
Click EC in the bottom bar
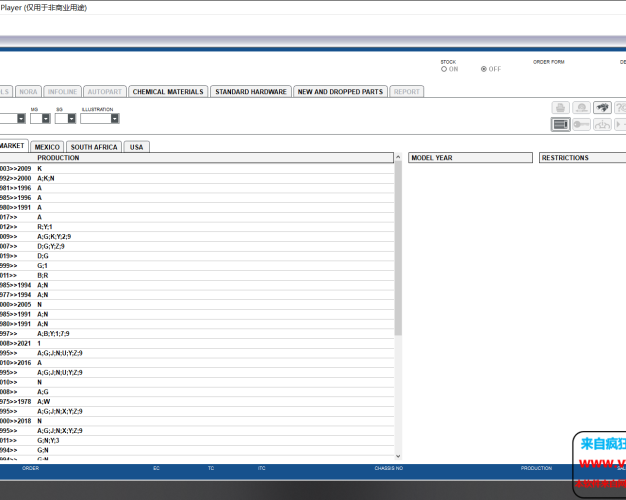156,468
